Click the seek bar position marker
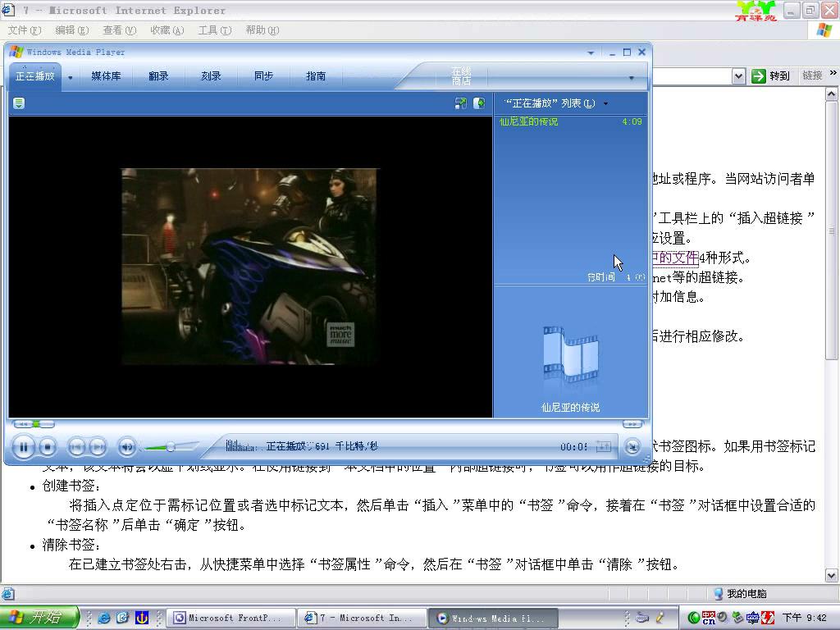The height and width of the screenshot is (630, 840). 36,424
